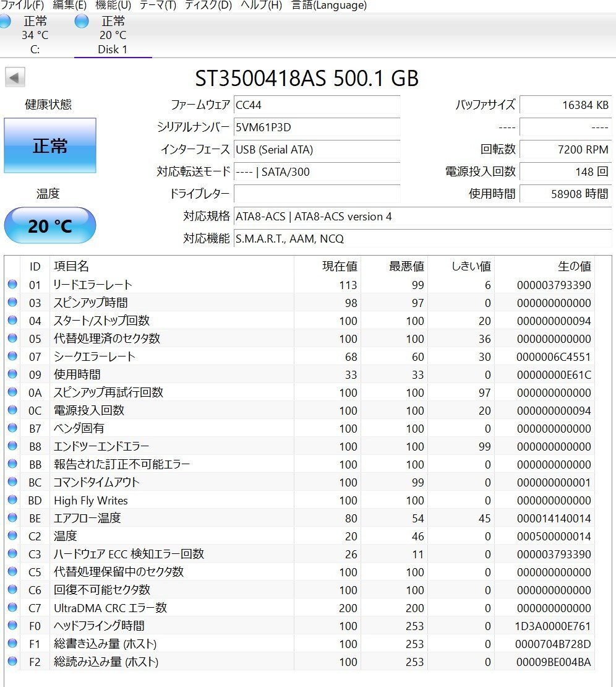Click the serial number field 5VM61P3D
Viewport: 616px width, 687px height.
317,127
